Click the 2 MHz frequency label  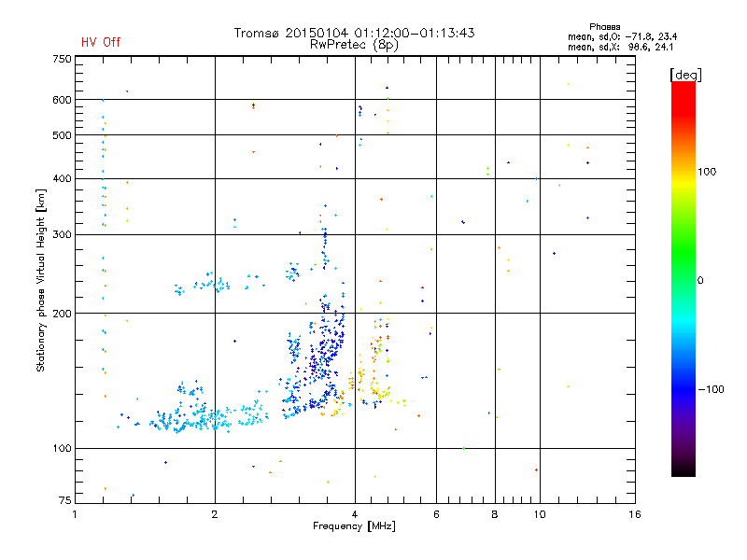point(215,514)
